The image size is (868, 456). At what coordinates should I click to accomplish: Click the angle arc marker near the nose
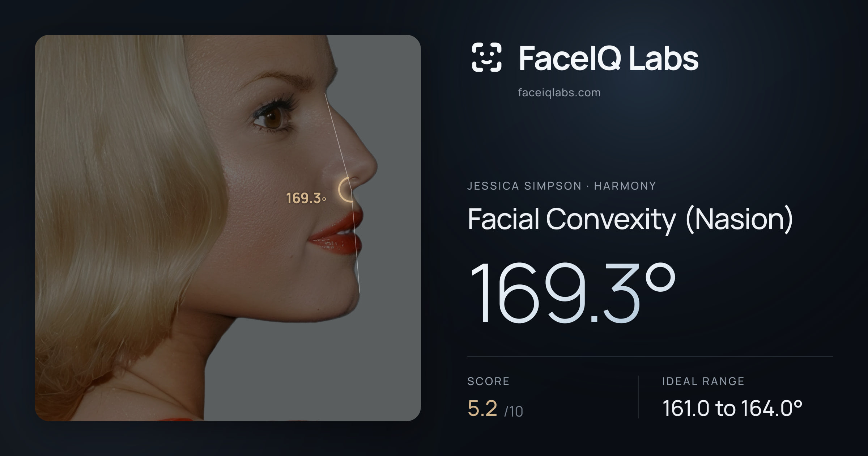coord(345,190)
